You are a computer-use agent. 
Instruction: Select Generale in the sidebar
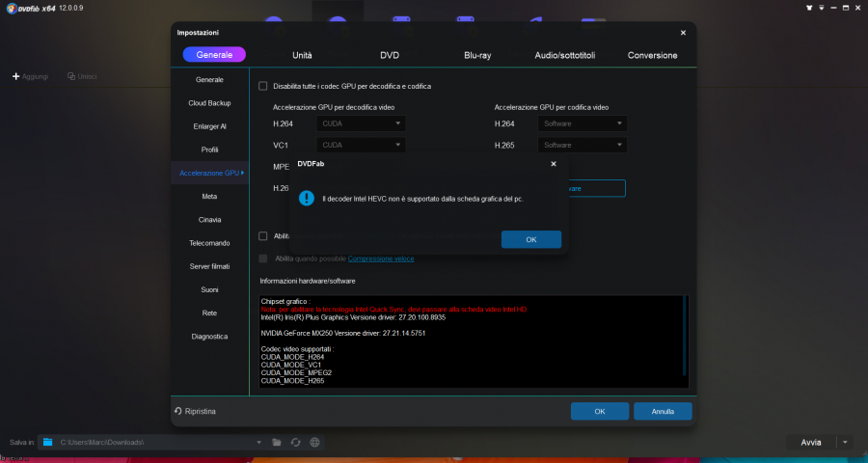click(x=210, y=80)
